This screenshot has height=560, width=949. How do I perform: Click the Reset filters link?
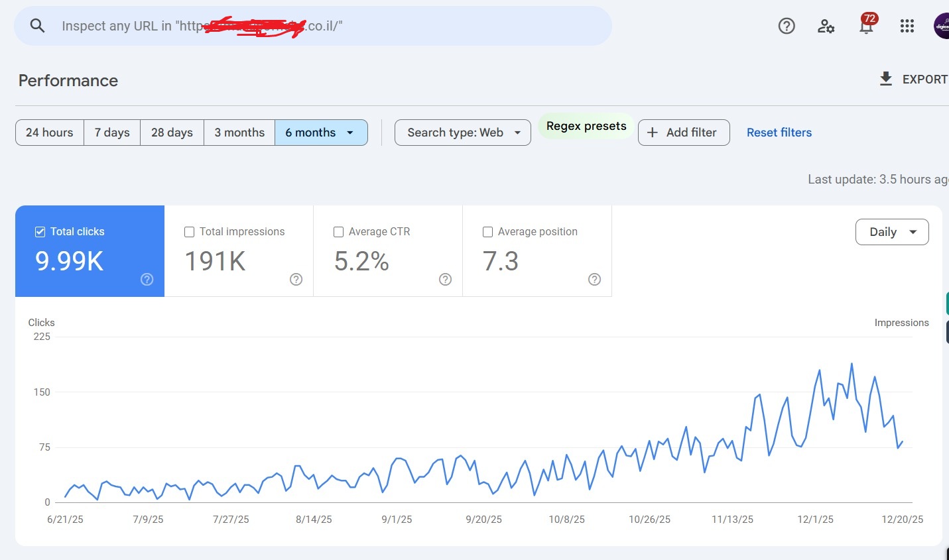pyautogui.click(x=779, y=133)
